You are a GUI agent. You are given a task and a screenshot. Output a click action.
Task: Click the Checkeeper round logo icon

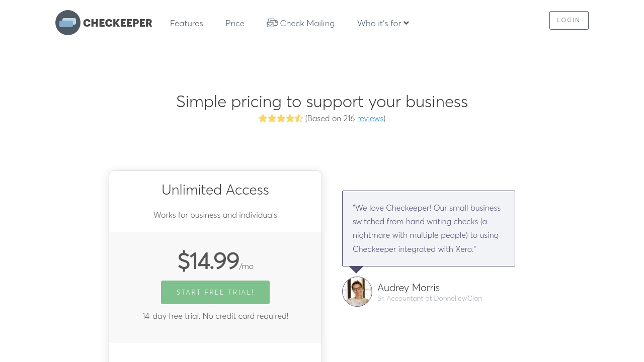tap(68, 23)
